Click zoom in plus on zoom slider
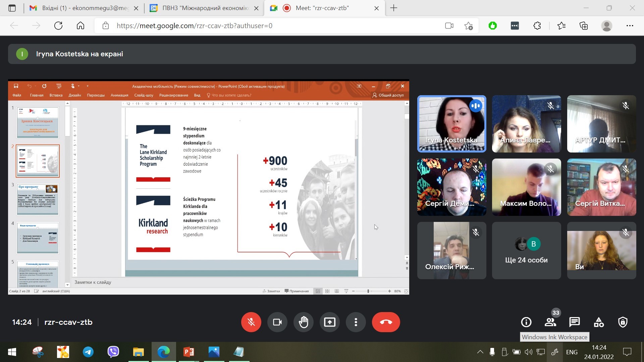644x362 pixels. (x=389, y=291)
